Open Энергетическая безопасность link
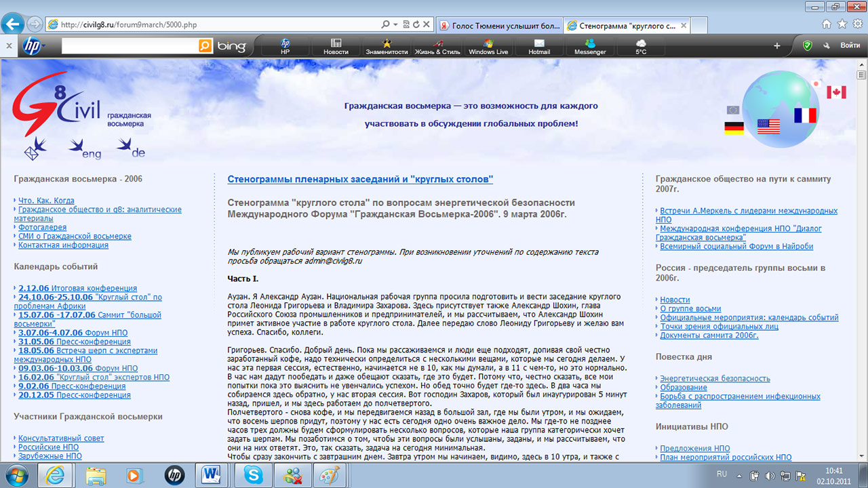This screenshot has height=488, width=868. (715, 378)
